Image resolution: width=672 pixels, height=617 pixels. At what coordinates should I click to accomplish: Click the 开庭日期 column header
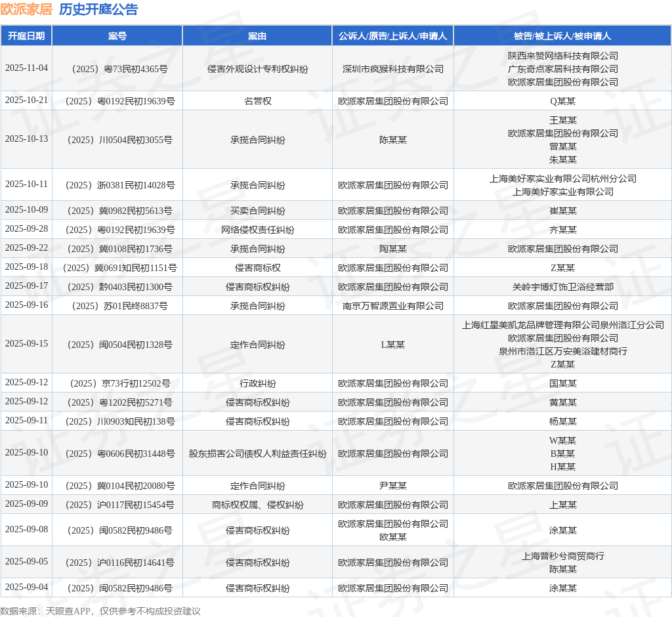[26, 36]
